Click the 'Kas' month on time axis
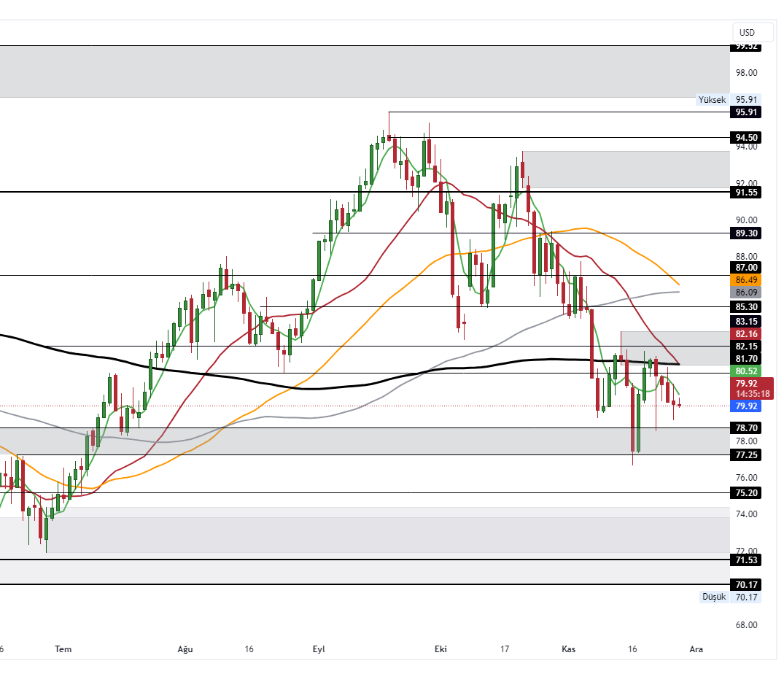 (568, 649)
